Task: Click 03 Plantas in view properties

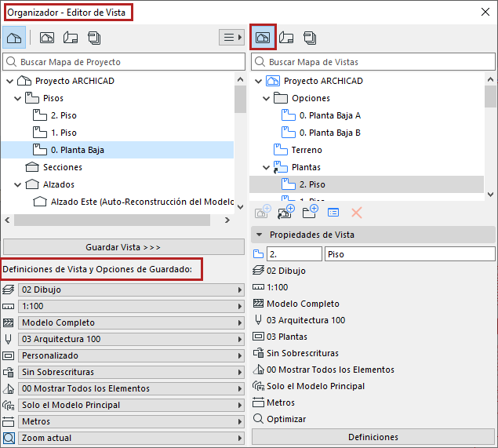Action: (287, 337)
